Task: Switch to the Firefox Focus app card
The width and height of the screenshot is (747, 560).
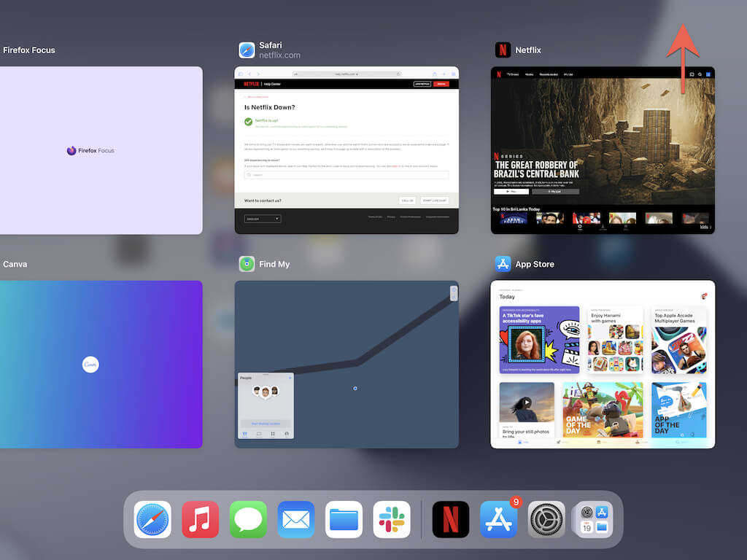Action: [101, 150]
